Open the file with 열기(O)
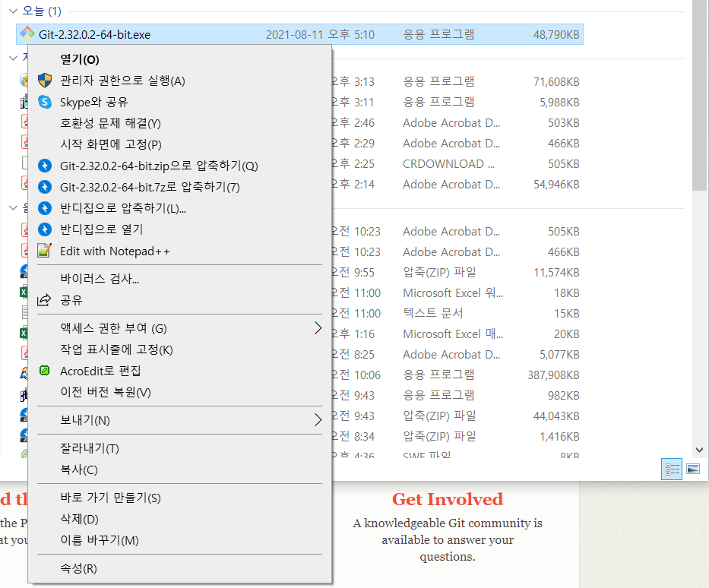The image size is (709, 588). 179,59
